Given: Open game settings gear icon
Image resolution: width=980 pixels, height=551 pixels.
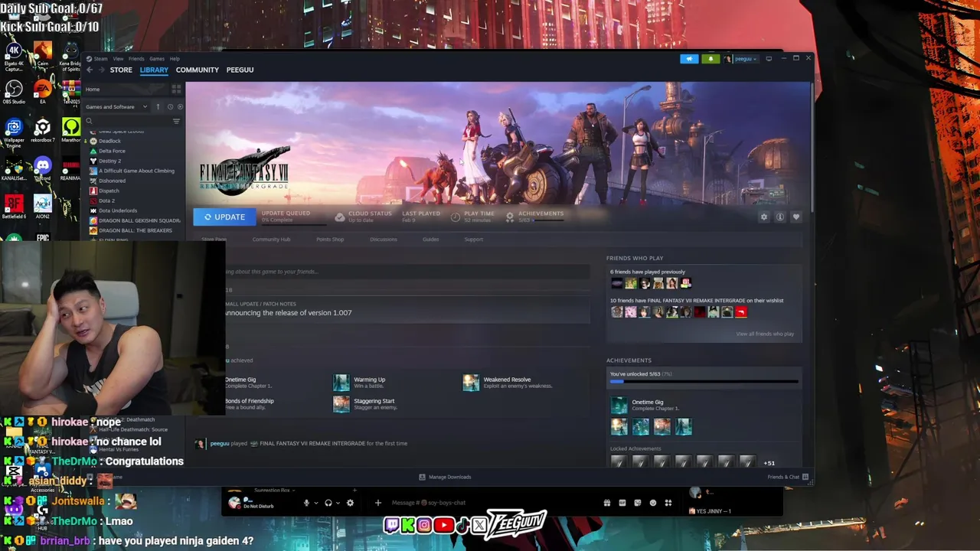Looking at the screenshot, I should [763, 217].
